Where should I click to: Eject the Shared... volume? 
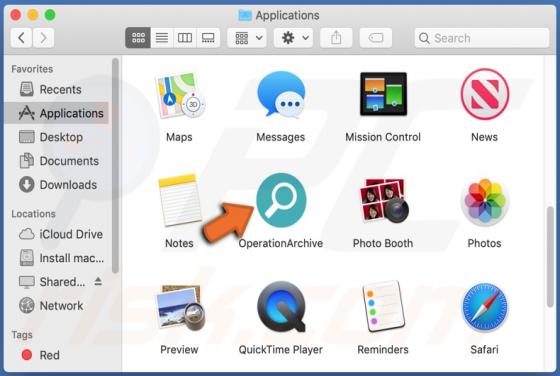point(98,281)
